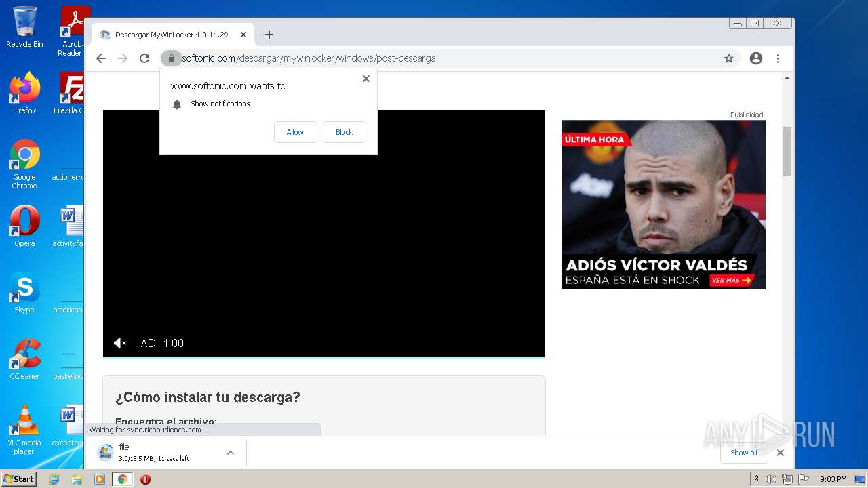Block notifications from softonic.com

click(344, 132)
